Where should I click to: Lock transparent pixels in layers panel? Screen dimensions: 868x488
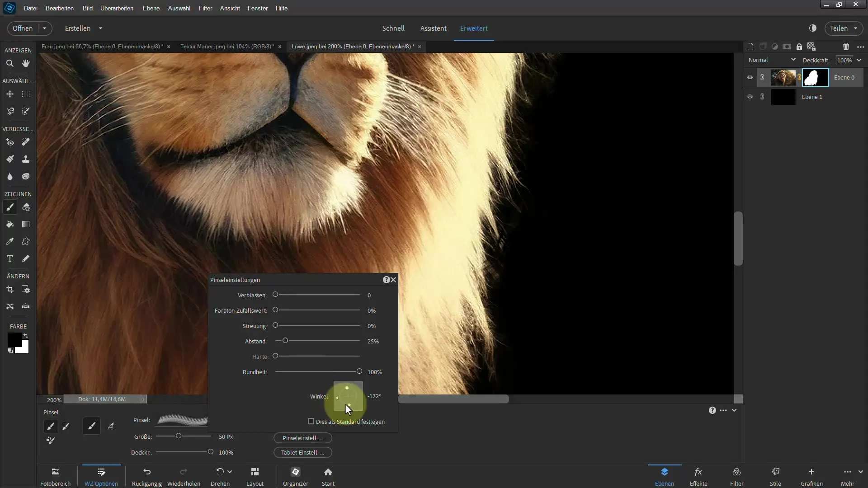pos(811,47)
